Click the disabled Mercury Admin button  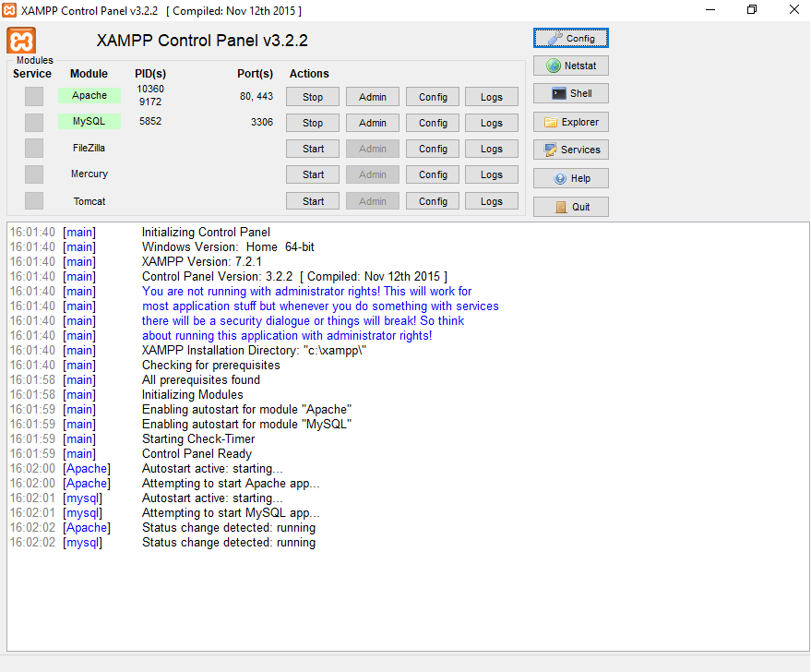pos(373,174)
